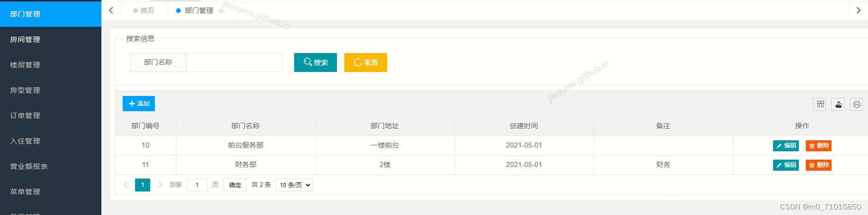Select the 部门管理 tab

199,10
